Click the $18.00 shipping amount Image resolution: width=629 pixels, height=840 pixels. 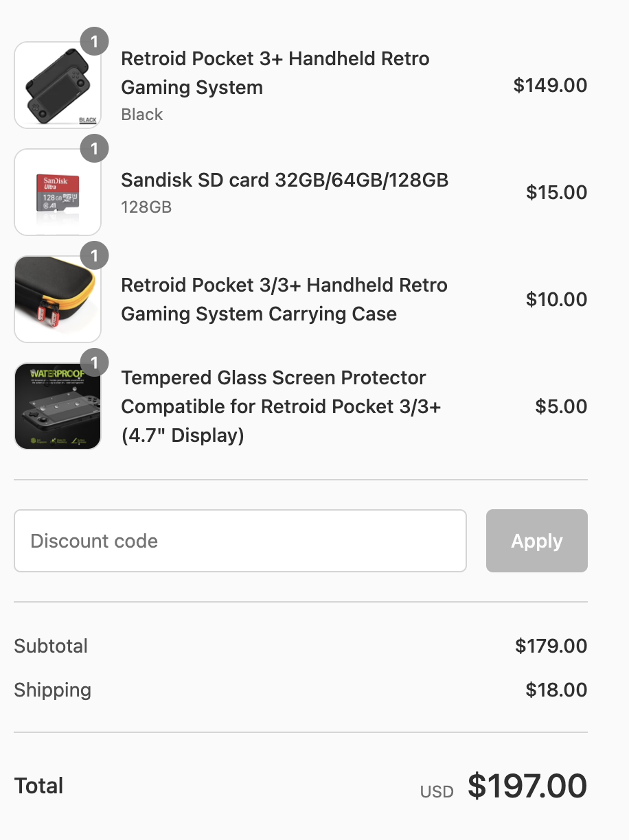click(x=556, y=690)
